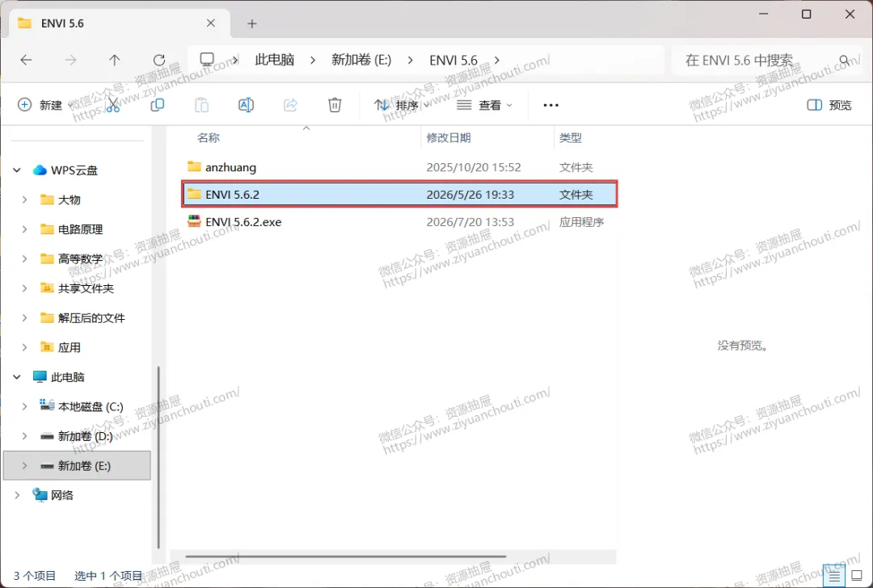Switch to details view layout icon
873x588 pixels.
[833, 577]
